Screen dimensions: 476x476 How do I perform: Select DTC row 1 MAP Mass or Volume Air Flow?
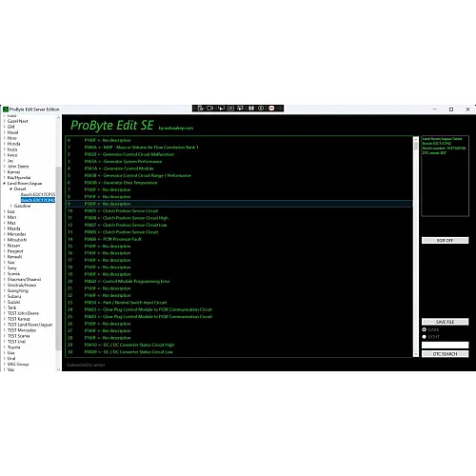[239, 148]
